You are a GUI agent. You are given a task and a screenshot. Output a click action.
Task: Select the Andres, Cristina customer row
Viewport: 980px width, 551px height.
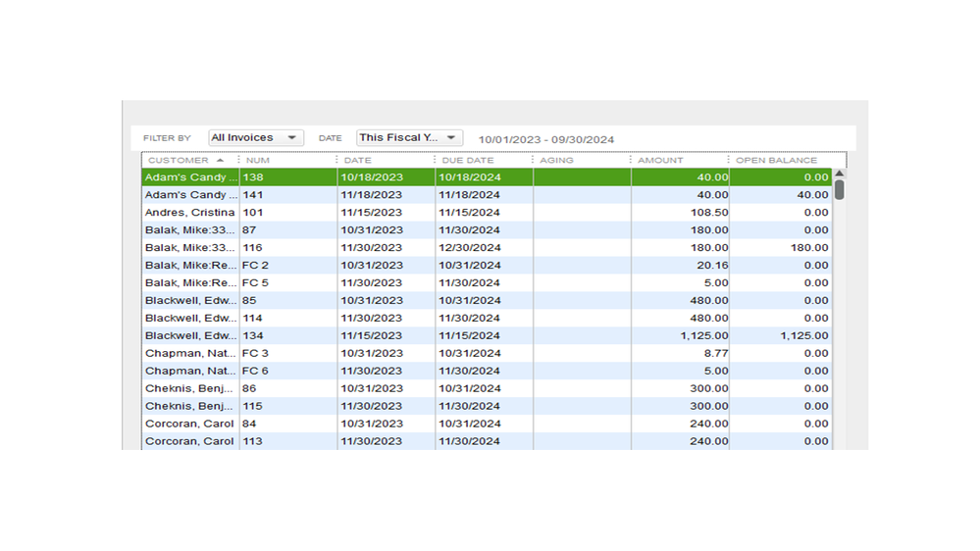pos(487,213)
